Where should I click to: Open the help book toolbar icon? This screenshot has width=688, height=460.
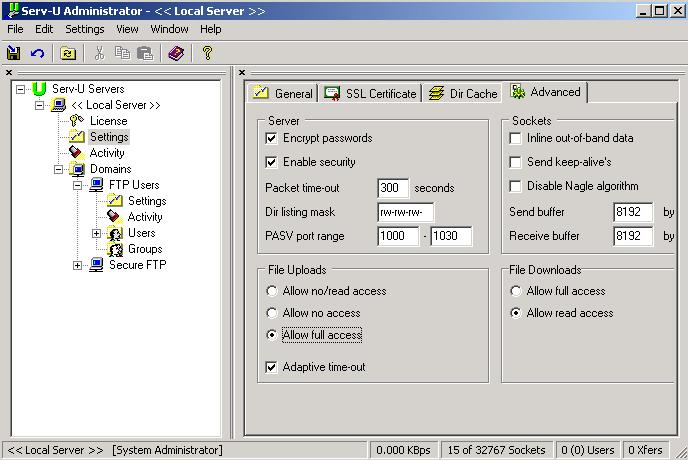[x=176, y=54]
